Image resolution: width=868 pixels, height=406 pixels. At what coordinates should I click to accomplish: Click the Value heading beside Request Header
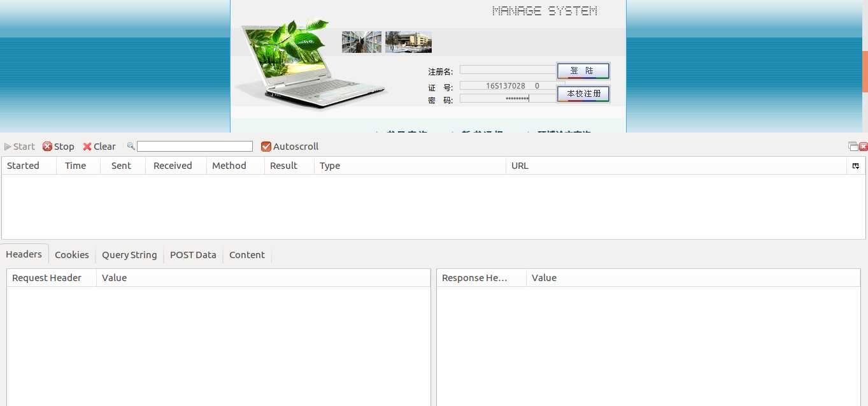pyautogui.click(x=264, y=278)
